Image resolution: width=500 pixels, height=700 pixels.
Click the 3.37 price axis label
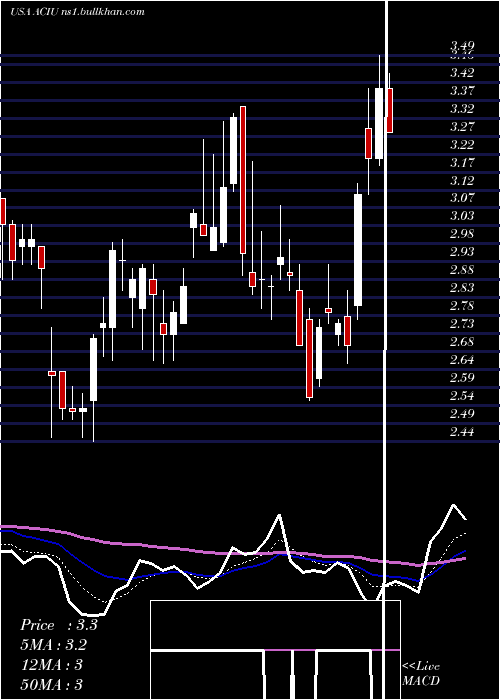462,91
